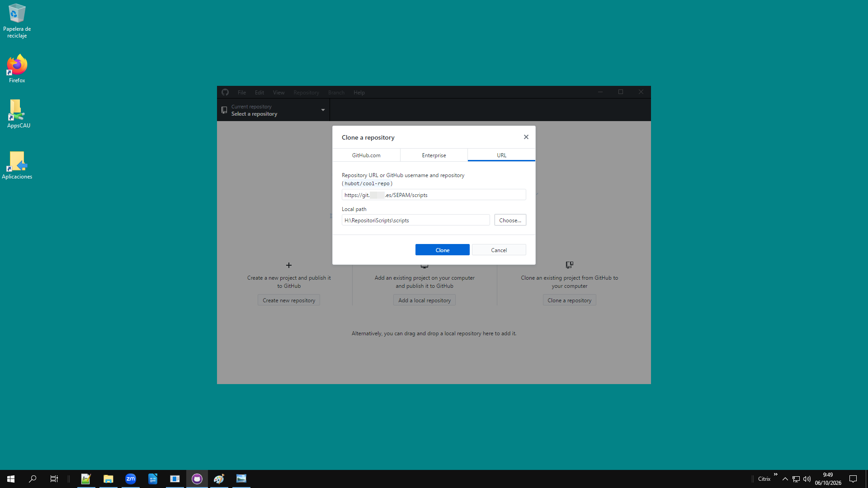This screenshot has width=868, height=488.
Task: Click the volume icon in system tray
Action: pyautogui.click(x=807, y=479)
